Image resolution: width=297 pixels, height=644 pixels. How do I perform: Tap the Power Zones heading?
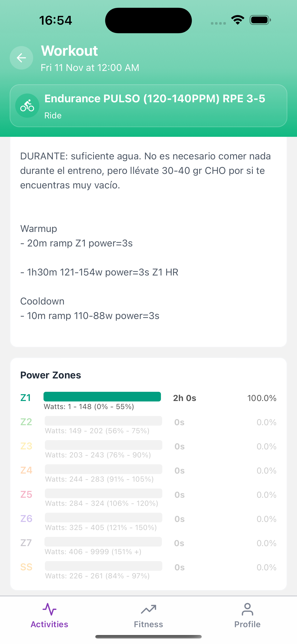(x=51, y=375)
